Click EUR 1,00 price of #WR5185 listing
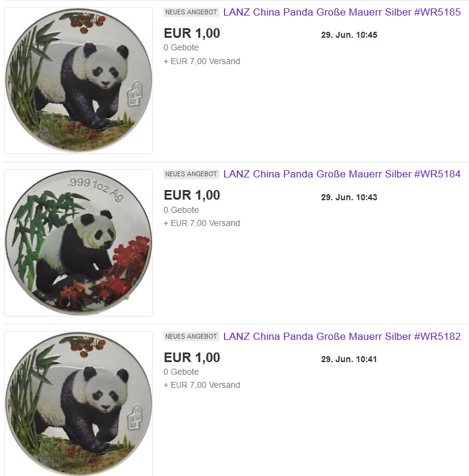The image size is (469, 476). pyautogui.click(x=192, y=34)
